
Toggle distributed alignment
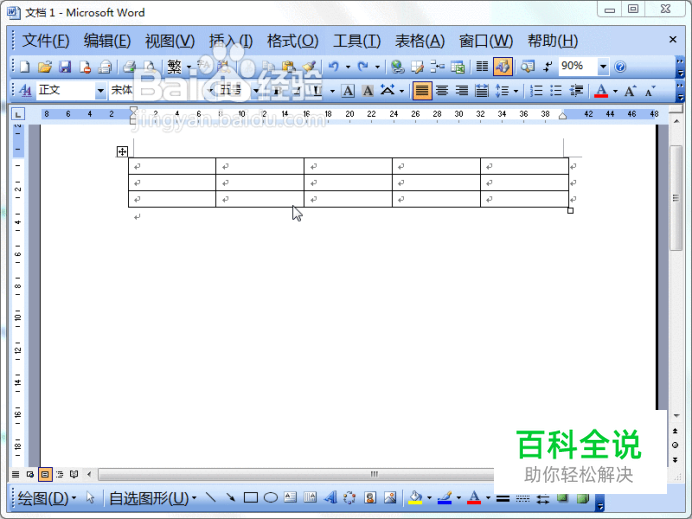[481, 91]
